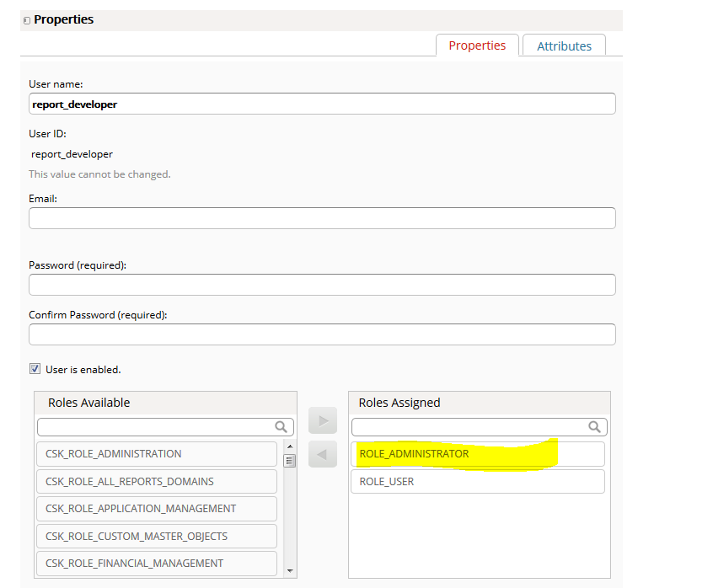Pick the CSK_ROLE_CUSTOM_MASTER_OBJECTS role

[x=157, y=536]
